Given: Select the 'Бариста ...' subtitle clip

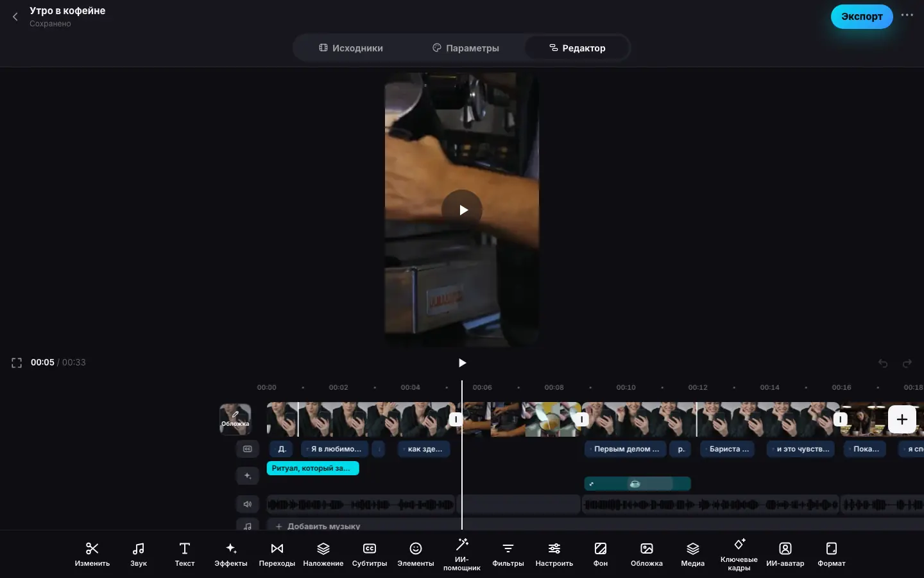Looking at the screenshot, I should click(x=727, y=449).
